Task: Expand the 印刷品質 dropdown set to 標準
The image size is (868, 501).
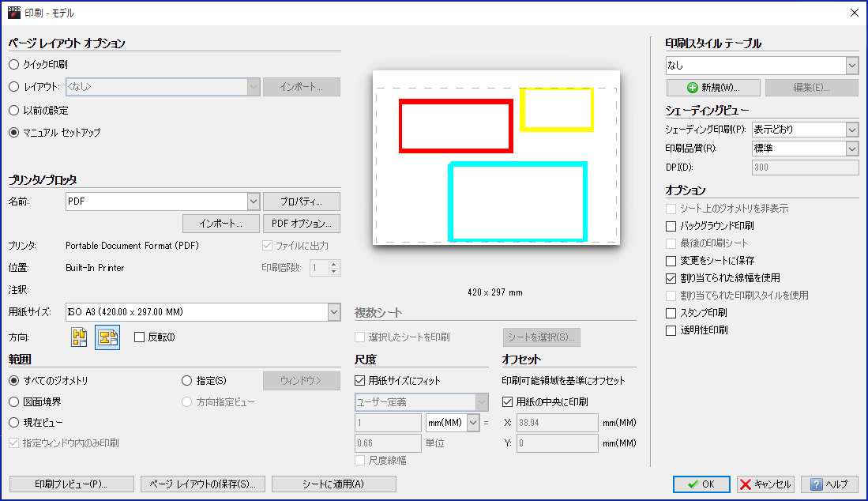Action: 851,149
